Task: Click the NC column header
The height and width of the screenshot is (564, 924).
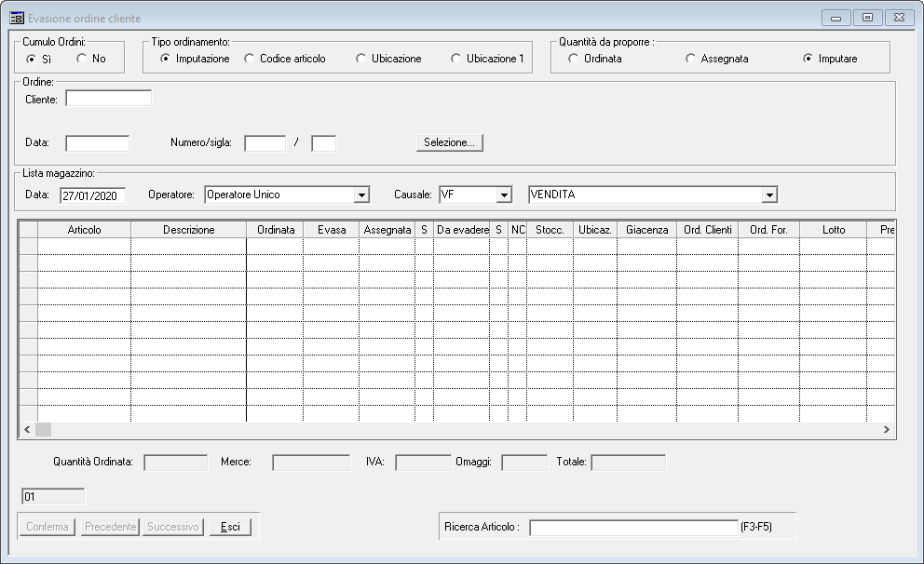Action: coord(517,230)
